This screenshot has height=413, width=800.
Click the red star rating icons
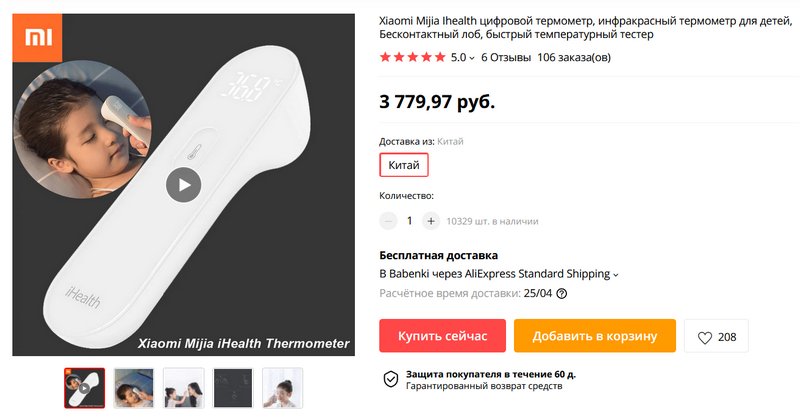(413, 57)
